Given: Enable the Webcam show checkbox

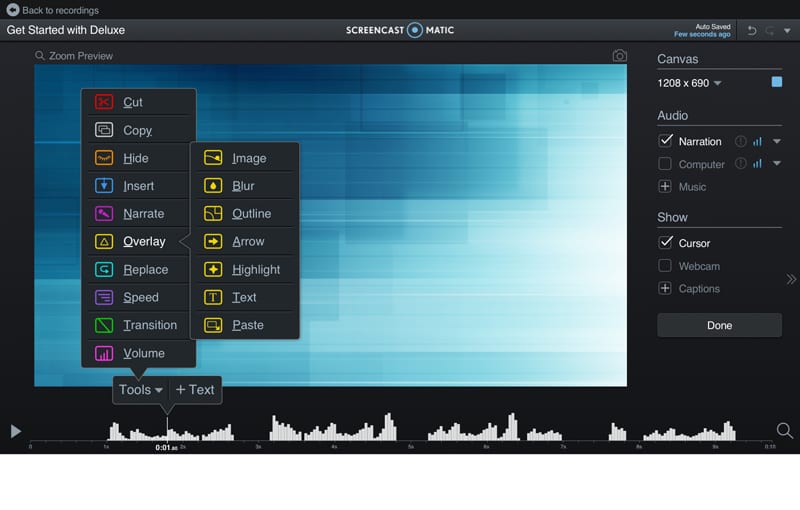Looking at the screenshot, I should [x=665, y=266].
